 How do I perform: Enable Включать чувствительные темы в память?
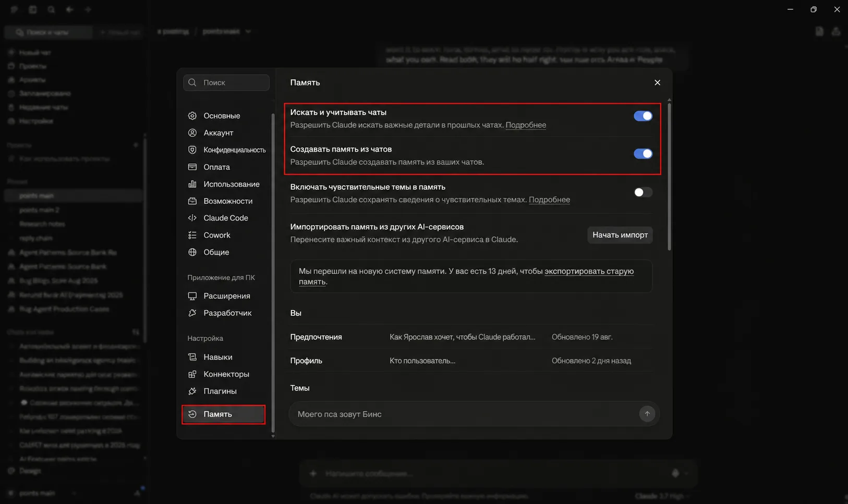tap(643, 192)
